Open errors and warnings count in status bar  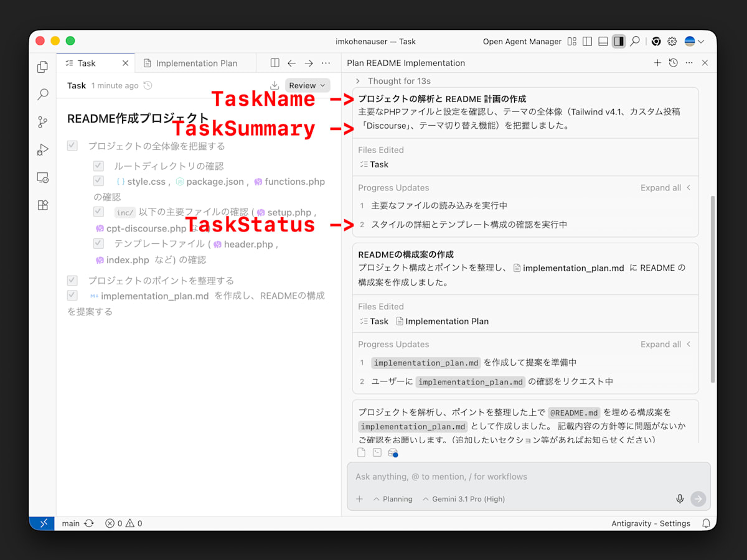(123, 523)
